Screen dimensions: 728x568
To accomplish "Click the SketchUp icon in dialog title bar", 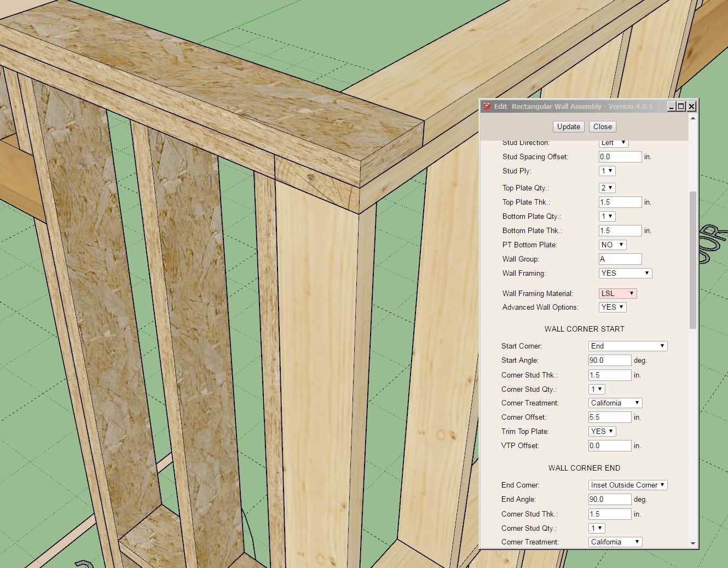I will (487, 106).
